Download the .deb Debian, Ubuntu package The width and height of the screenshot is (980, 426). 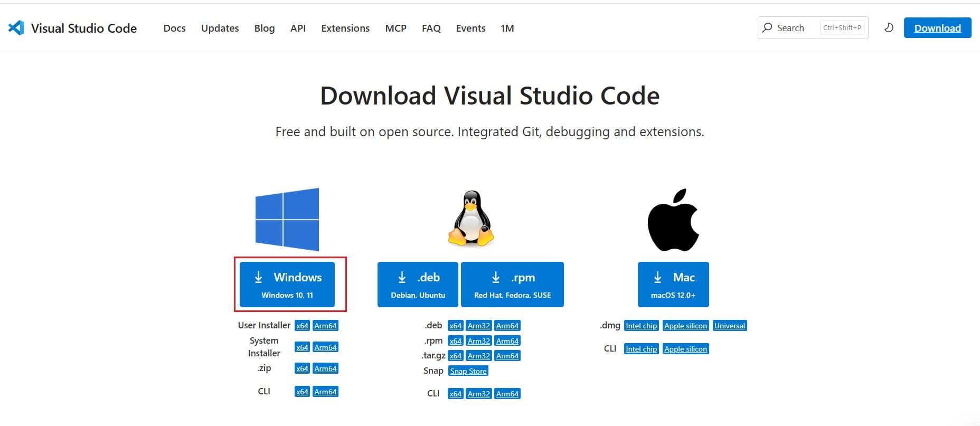pos(418,285)
